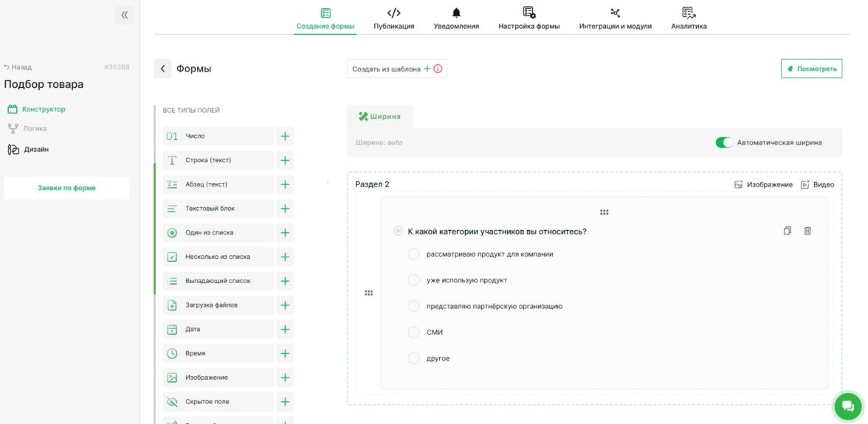
Task: Toggle Автоматическая ширина switch off
Action: pyautogui.click(x=724, y=142)
